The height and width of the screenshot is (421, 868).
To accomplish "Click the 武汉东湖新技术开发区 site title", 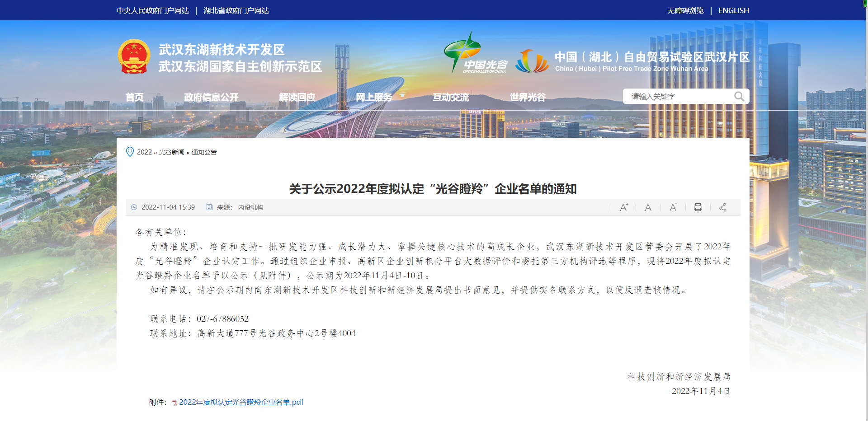I will click(x=222, y=50).
